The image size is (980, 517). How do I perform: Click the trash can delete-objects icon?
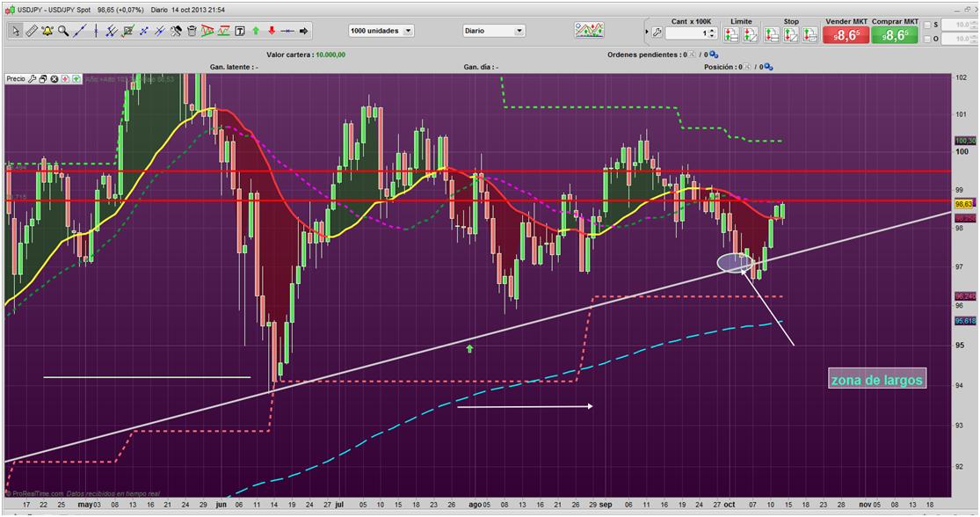click(192, 32)
